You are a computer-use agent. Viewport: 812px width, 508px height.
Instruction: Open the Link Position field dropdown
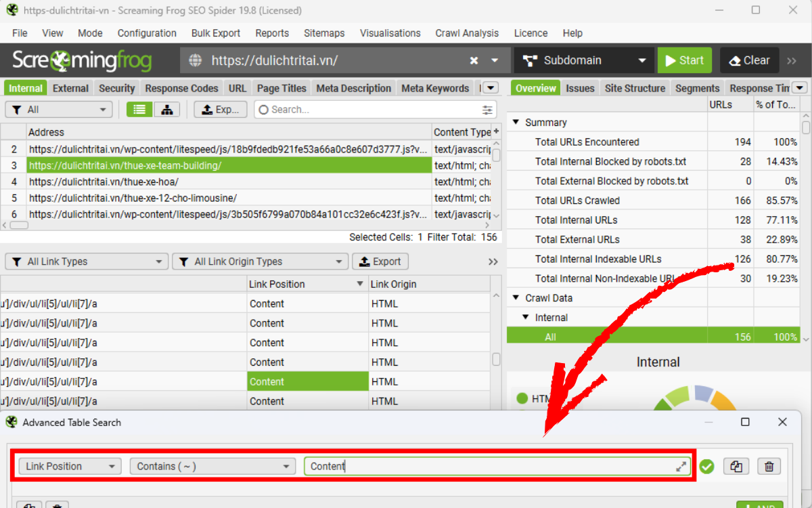[x=70, y=466]
